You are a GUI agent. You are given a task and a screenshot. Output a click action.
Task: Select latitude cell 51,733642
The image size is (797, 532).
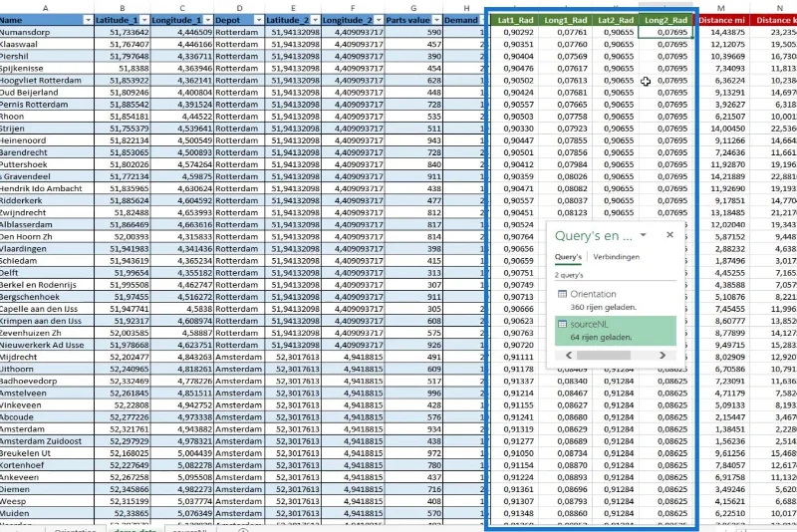click(123, 32)
